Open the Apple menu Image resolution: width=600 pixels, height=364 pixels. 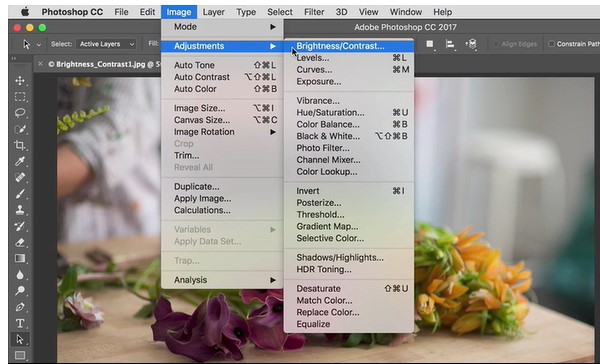click(25, 12)
